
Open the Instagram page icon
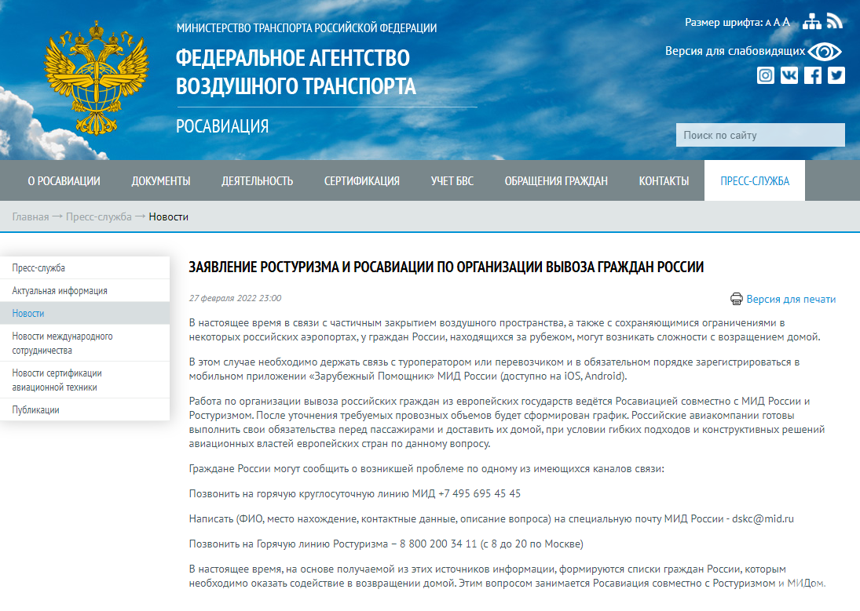click(766, 75)
